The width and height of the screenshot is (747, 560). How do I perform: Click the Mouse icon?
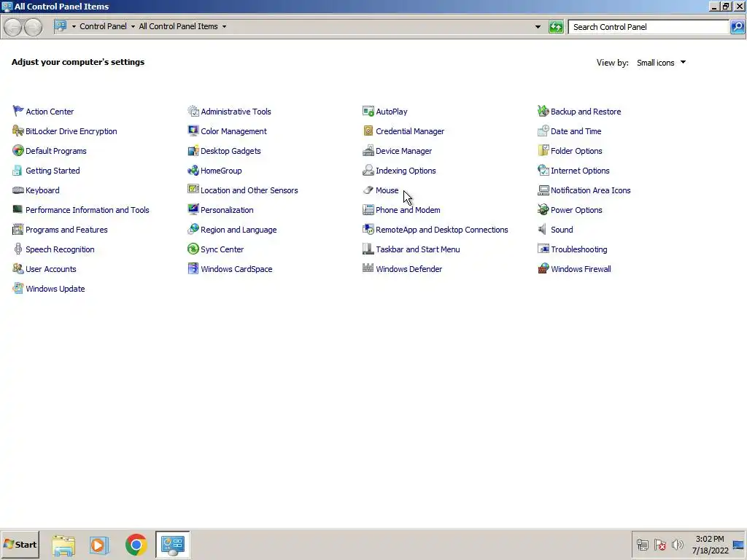[368, 190]
